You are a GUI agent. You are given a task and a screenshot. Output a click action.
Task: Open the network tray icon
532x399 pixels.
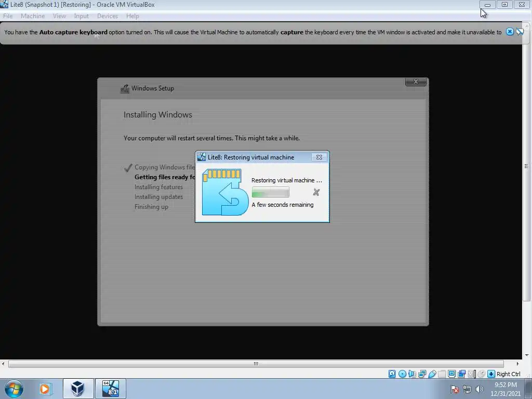[467, 389]
